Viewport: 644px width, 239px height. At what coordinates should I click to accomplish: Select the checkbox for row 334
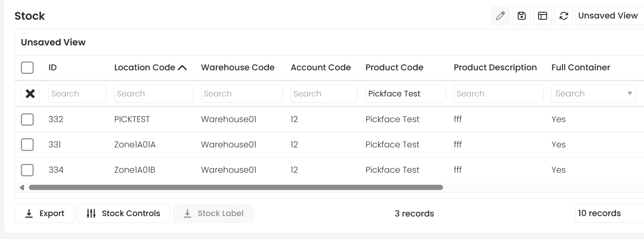(27, 170)
